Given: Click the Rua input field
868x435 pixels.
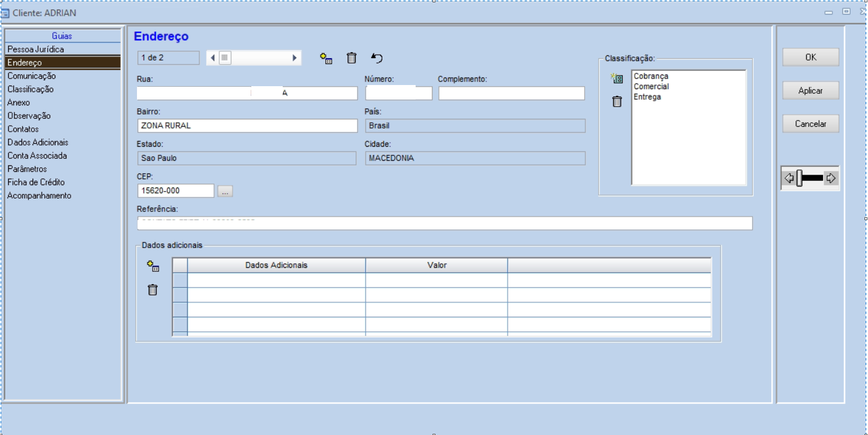Looking at the screenshot, I should pyautogui.click(x=247, y=93).
